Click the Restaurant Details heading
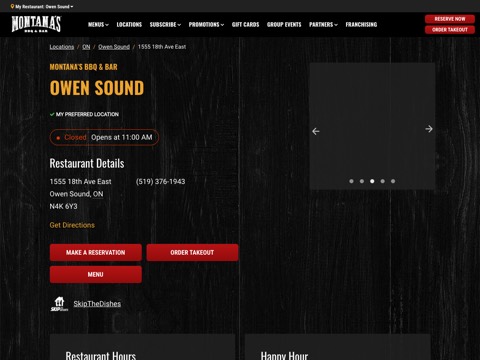The height and width of the screenshot is (360, 480). [87, 163]
